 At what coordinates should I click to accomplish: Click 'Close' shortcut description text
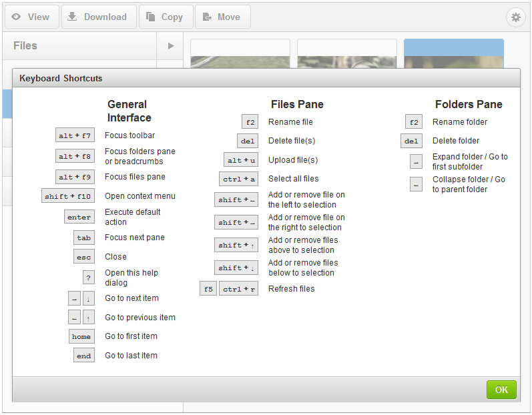tap(115, 257)
